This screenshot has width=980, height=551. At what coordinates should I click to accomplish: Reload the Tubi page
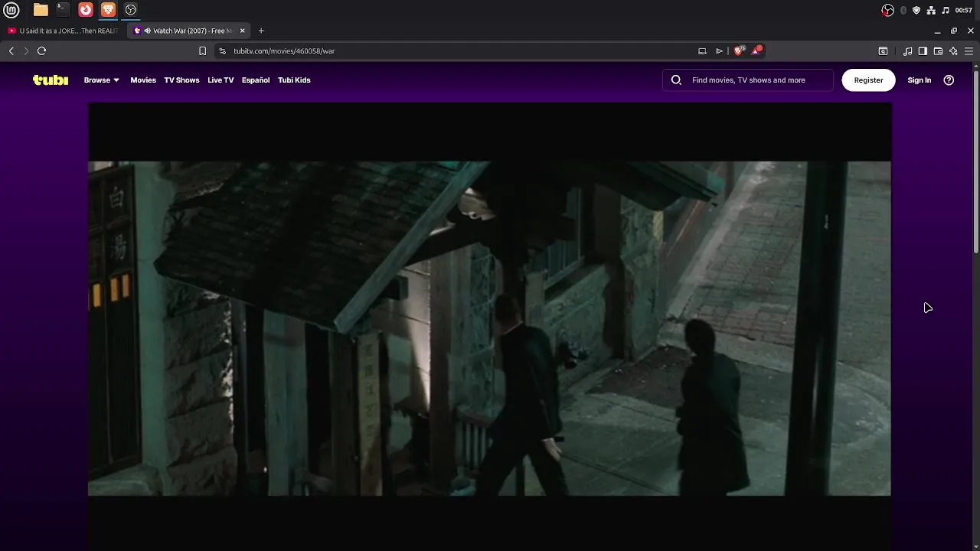point(42,51)
